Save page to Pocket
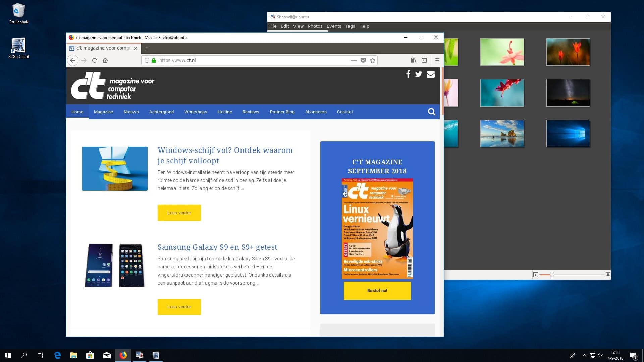 tap(363, 60)
